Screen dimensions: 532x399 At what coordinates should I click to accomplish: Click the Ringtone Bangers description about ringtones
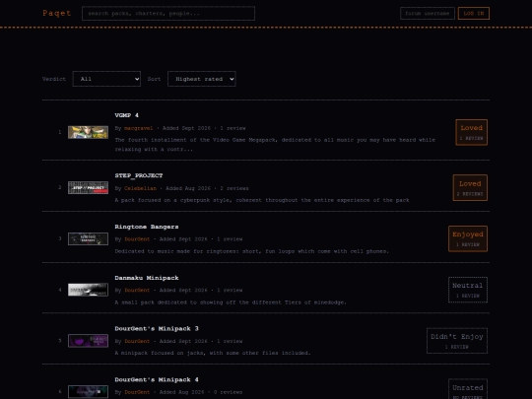coord(252,251)
